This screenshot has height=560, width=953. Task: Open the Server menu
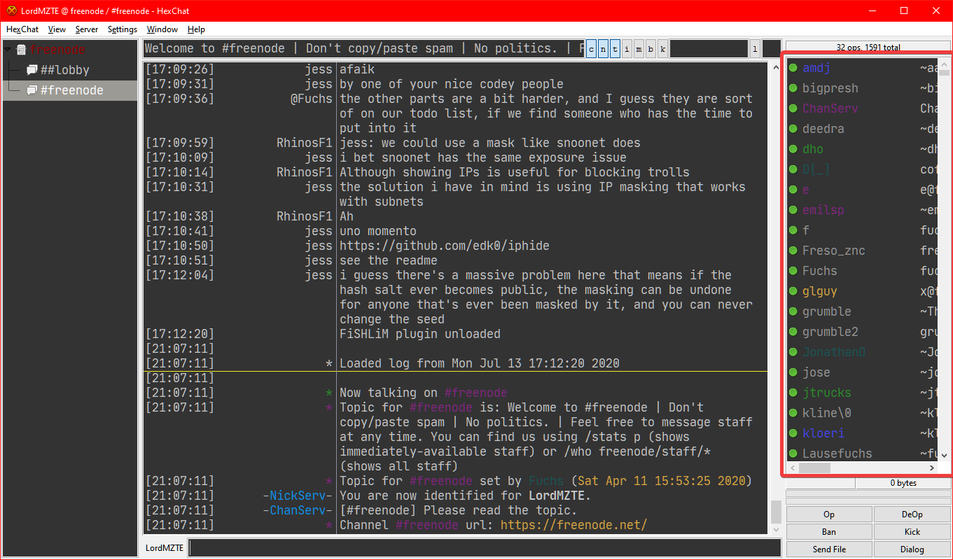(87, 29)
